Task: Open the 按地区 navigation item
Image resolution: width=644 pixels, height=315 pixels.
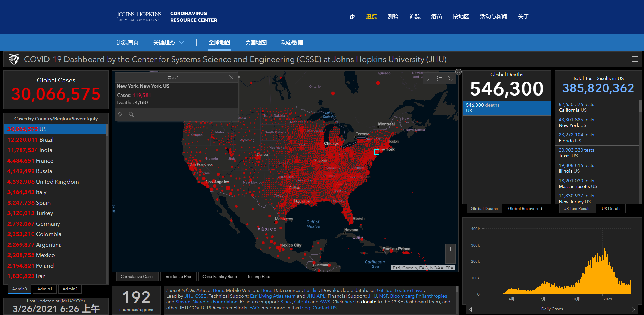Action: [461, 17]
